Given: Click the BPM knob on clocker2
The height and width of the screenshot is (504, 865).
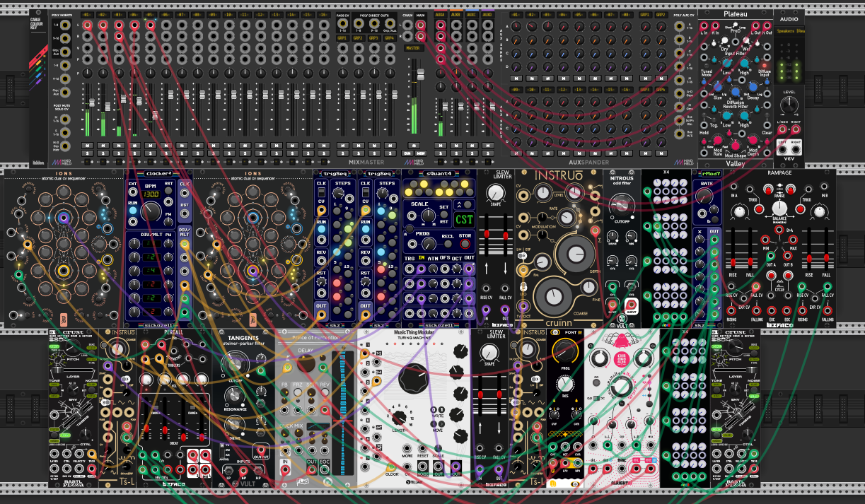Looking at the screenshot, I should point(150,212).
